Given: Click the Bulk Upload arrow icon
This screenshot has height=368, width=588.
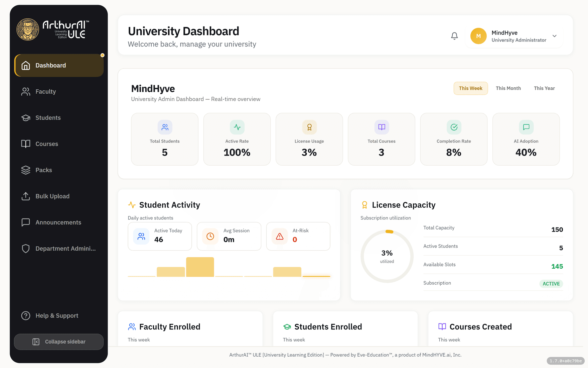Looking at the screenshot, I should point(26,196).
